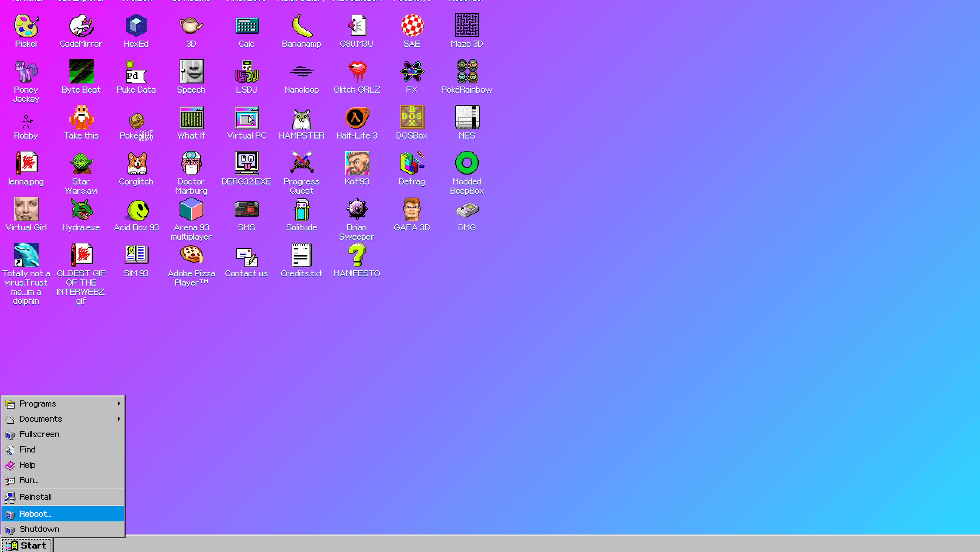The width and height of the screenshot is (980, 552).
Task: Open the Run dialog
Action: (29, 480)
